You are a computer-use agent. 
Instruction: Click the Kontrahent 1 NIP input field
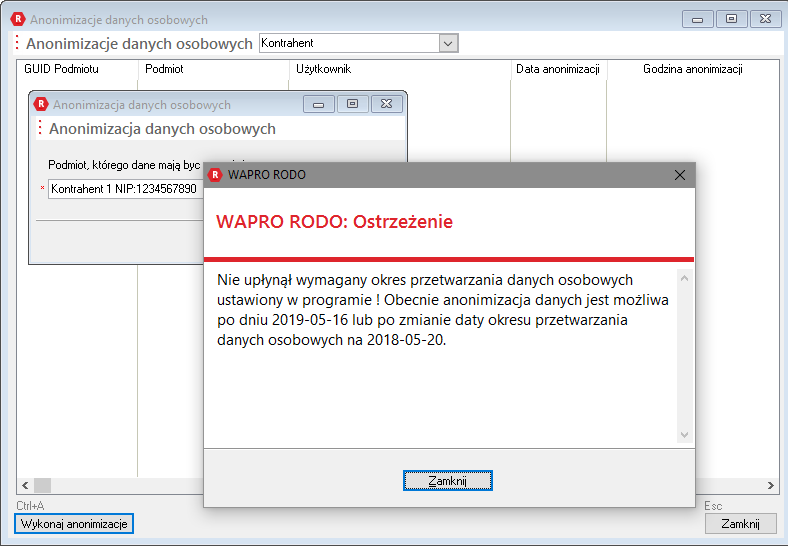pyautogui.click(x=126, y=189)
